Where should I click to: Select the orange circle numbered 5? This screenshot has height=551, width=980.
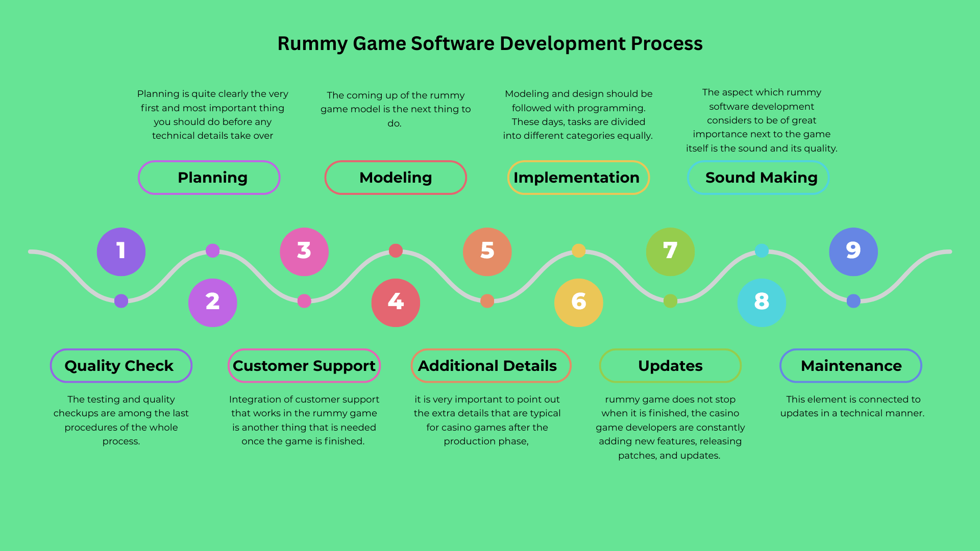coord(487,252)
